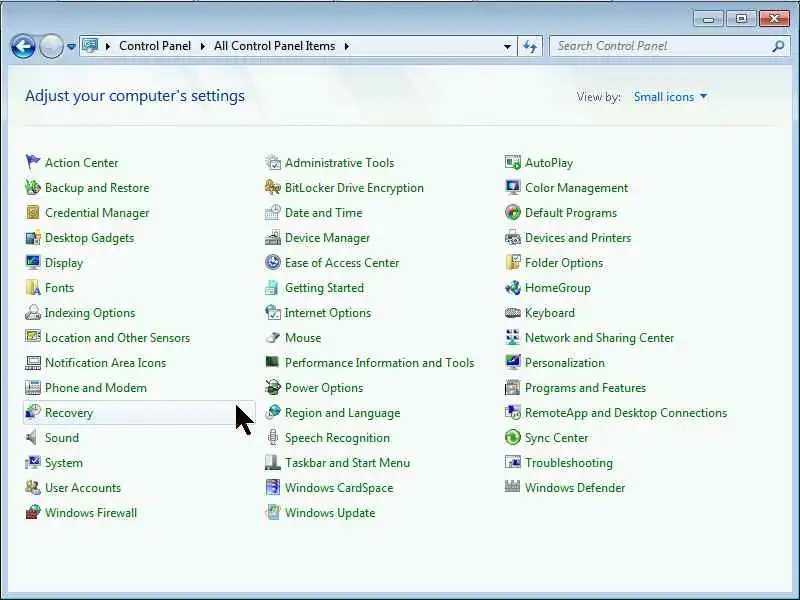Open Troubleshooting link

pyautogui.click(x=569, y=462)
